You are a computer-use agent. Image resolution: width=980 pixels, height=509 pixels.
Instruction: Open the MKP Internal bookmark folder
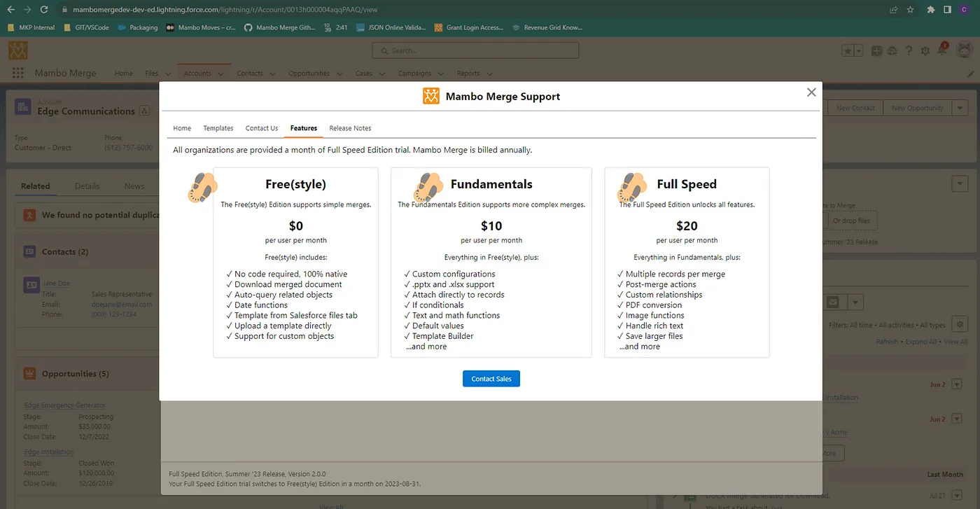(31, 28)
